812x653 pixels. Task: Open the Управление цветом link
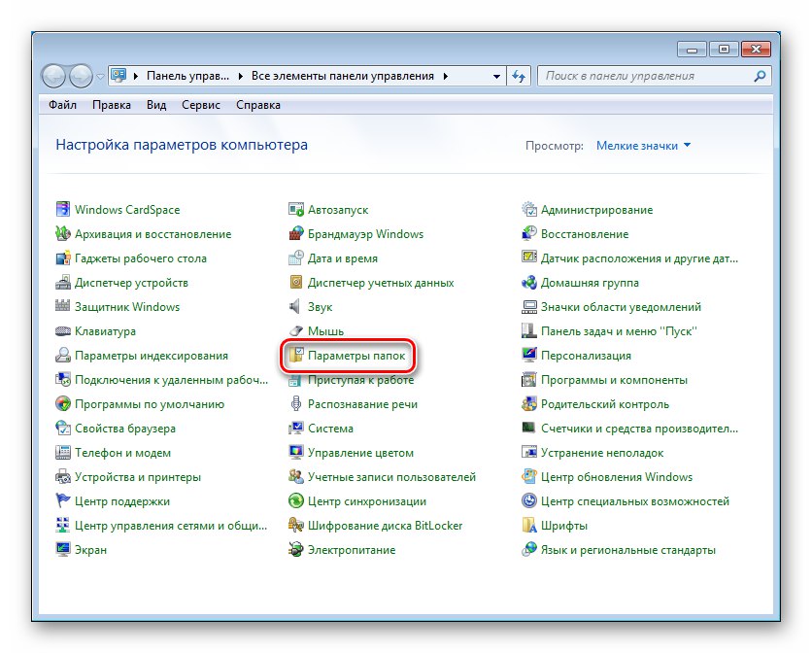point(360,453)
